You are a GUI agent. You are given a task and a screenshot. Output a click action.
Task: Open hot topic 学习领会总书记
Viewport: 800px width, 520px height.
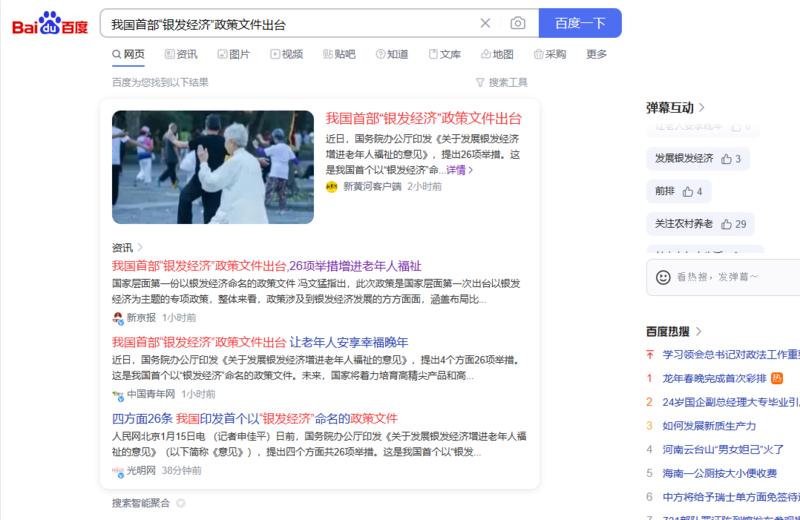[731, 354]
